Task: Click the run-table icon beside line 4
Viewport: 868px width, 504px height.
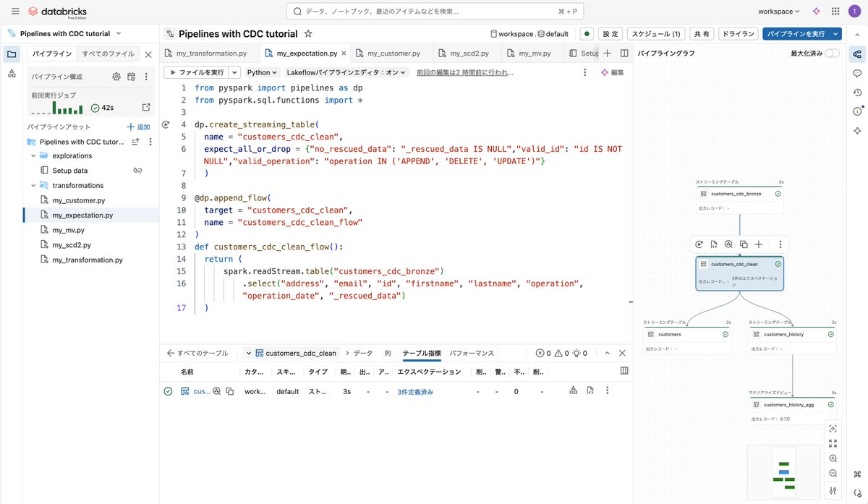Action: click(166, 124)
